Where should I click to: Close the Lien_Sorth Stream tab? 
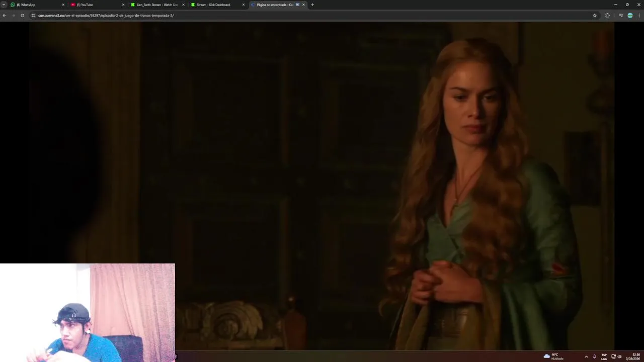pyautogui.click(x=183, y=5)
